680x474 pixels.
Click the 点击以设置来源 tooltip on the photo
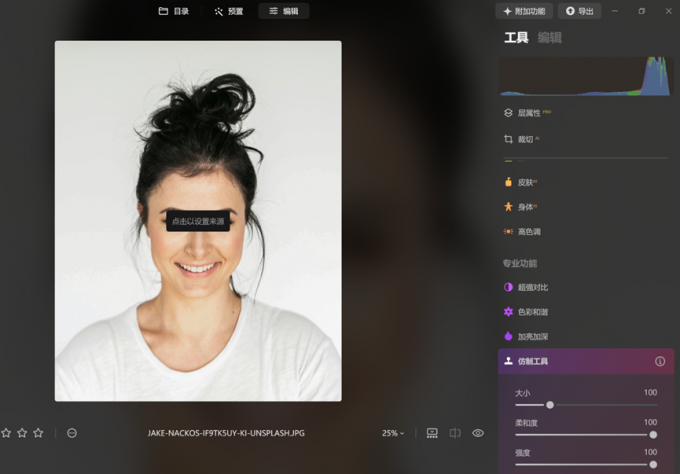pyautogui.click(x=198, y=221)
